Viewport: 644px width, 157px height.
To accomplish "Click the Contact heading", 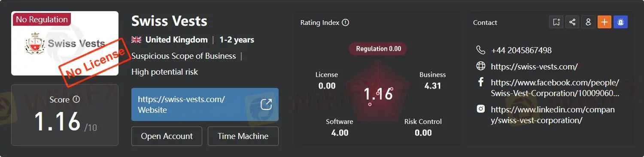I will [485, 22].
